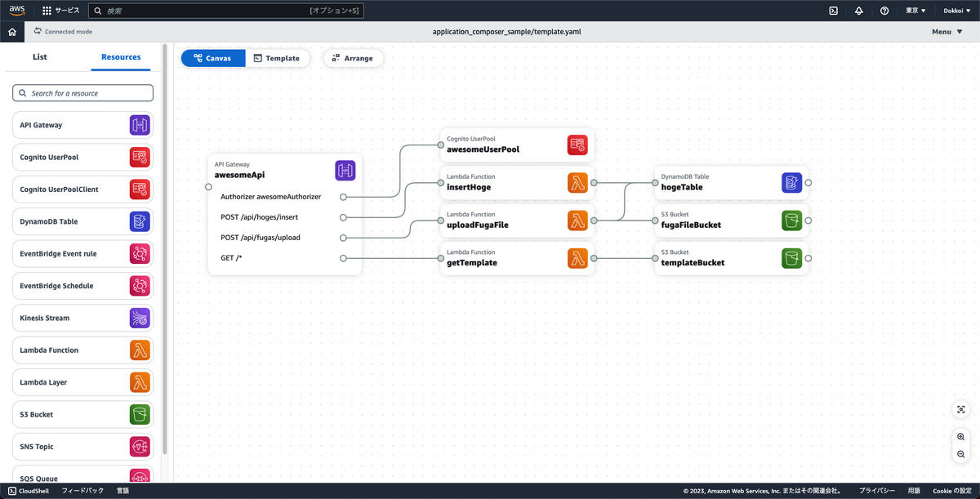This screenshot has width=980, height=499.
Task: Click hogeTable card's DynamoDB icon
Action: pos(792,183)
